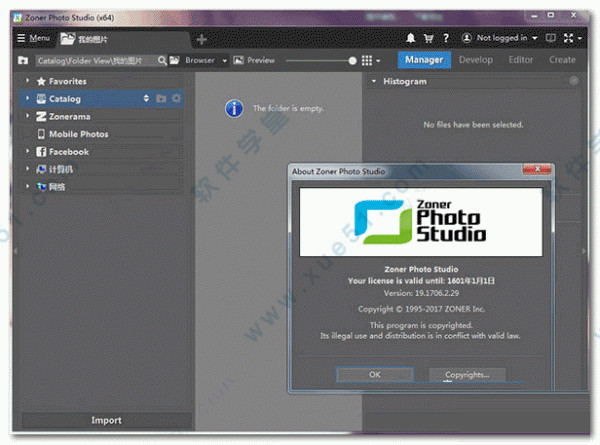
Task: Click OK in the About dialog
Action: point(374,374)
